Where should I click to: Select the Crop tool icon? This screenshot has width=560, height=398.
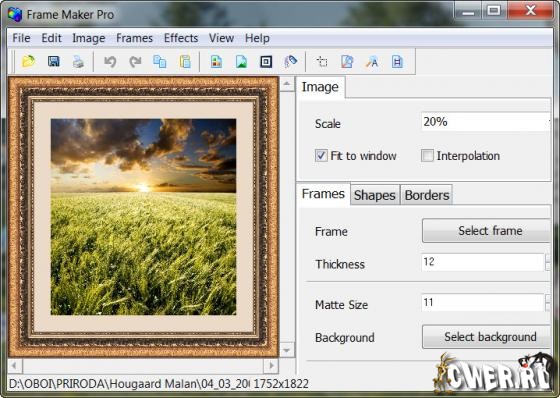coord(322,61)
